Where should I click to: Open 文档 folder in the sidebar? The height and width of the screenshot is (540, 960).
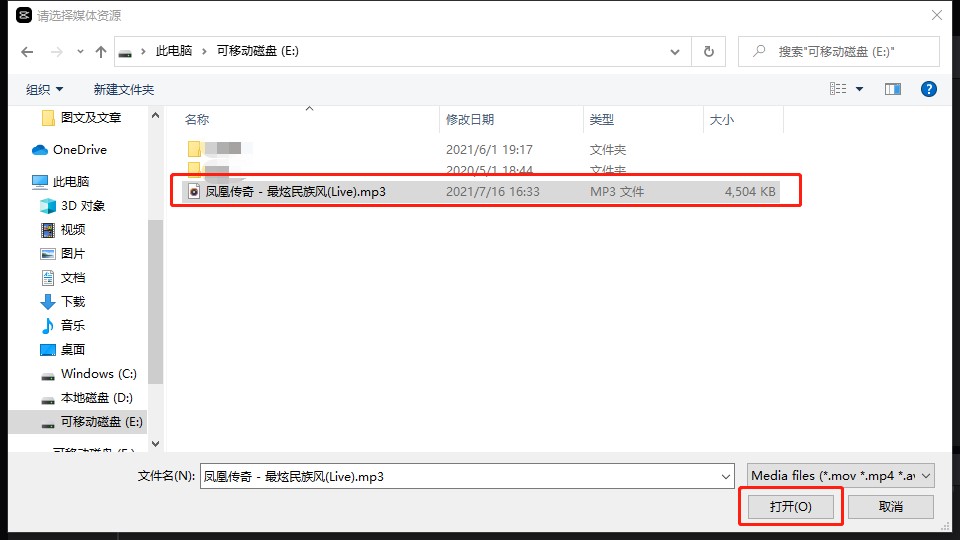(63, 277)
